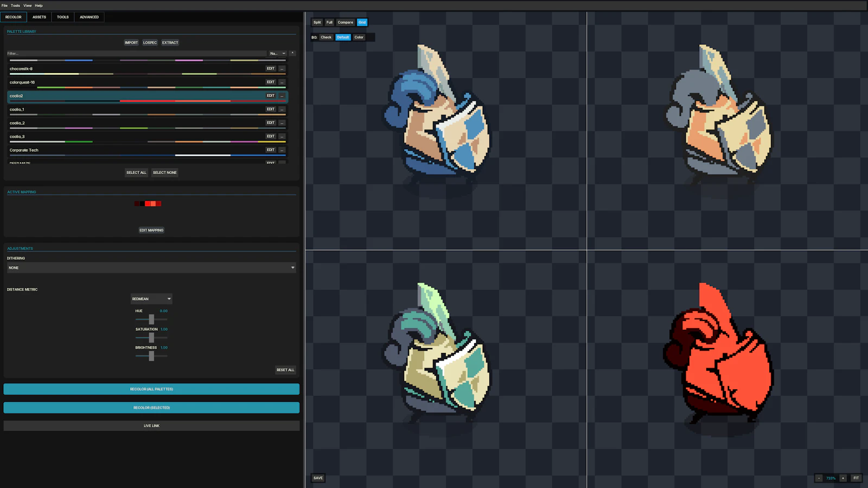Click RESET ALL adjustments

click(x=285, y=370)
